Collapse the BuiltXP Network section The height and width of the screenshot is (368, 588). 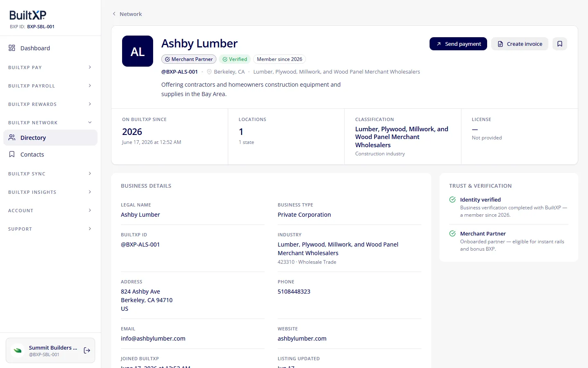click(x=50, y=123)
